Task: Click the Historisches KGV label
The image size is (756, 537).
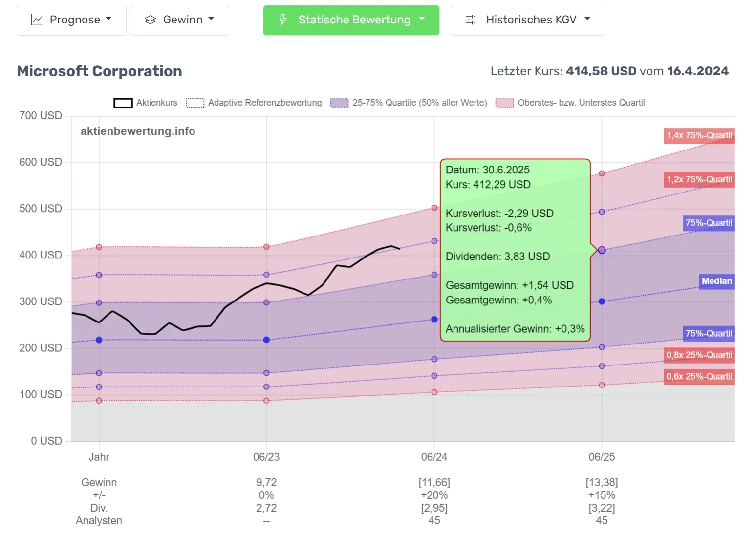Action: click(x=531, y=20)
